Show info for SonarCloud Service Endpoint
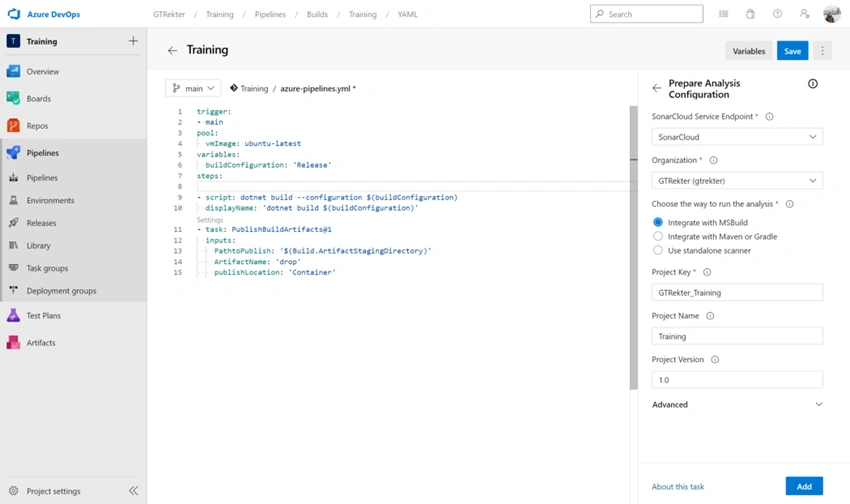The image size is (850, 504). point(769,117)
